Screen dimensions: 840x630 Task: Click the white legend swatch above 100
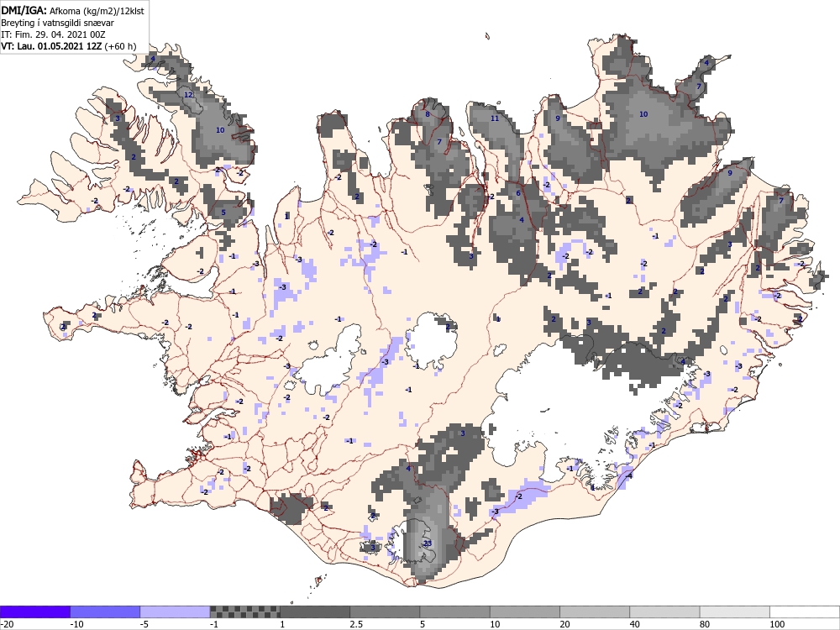[x=805, y=612]
